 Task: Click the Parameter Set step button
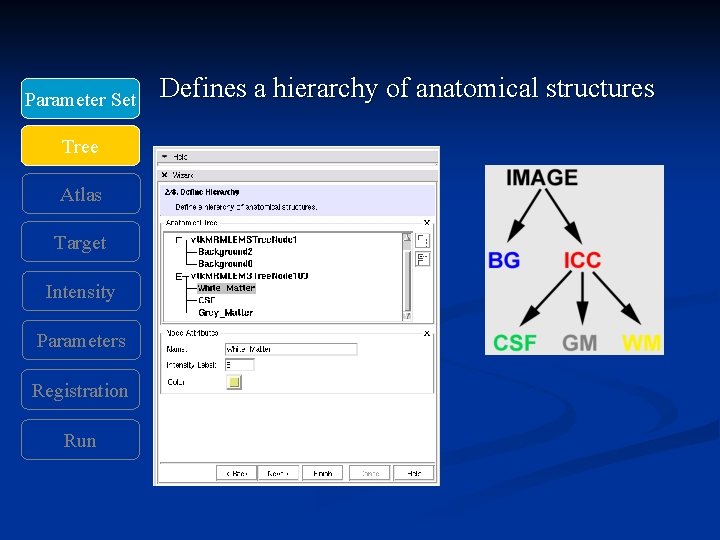(x=80, y=99)
